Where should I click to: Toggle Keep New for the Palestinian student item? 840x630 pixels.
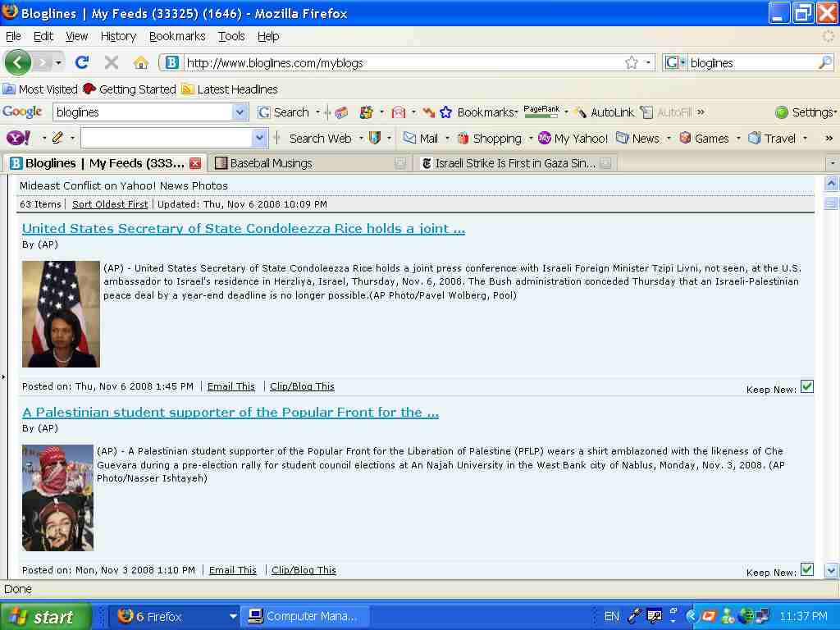point(806,569)
